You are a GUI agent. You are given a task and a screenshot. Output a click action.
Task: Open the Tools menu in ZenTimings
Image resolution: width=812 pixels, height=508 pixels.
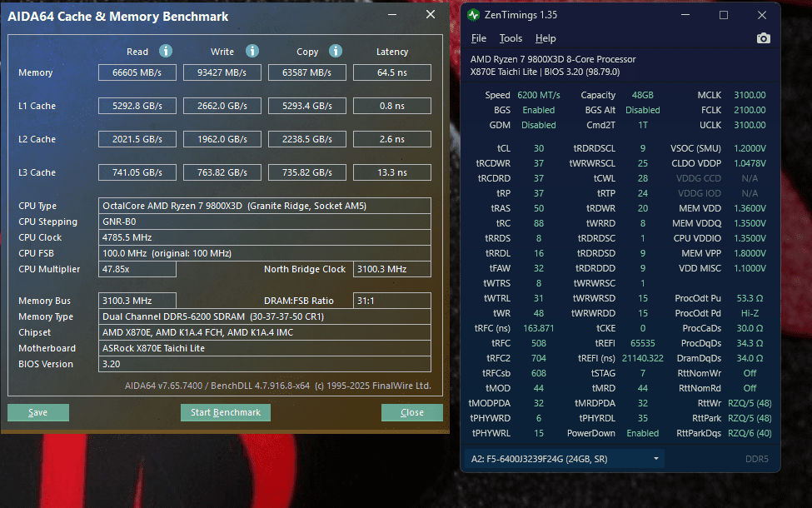511,38
